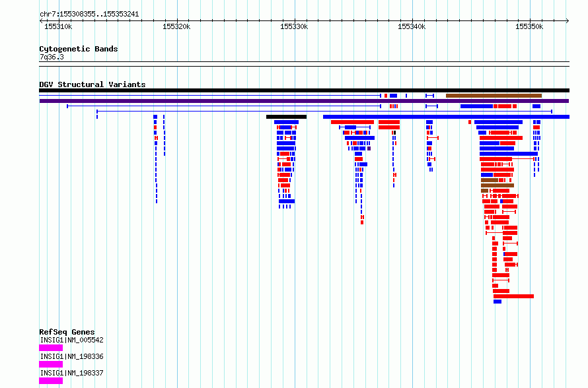This screenshot has height=388, width=588.
Task: Open the INSIG1|NM_198336 gene label
Action: pyautogui.click(x=71, y=356)
